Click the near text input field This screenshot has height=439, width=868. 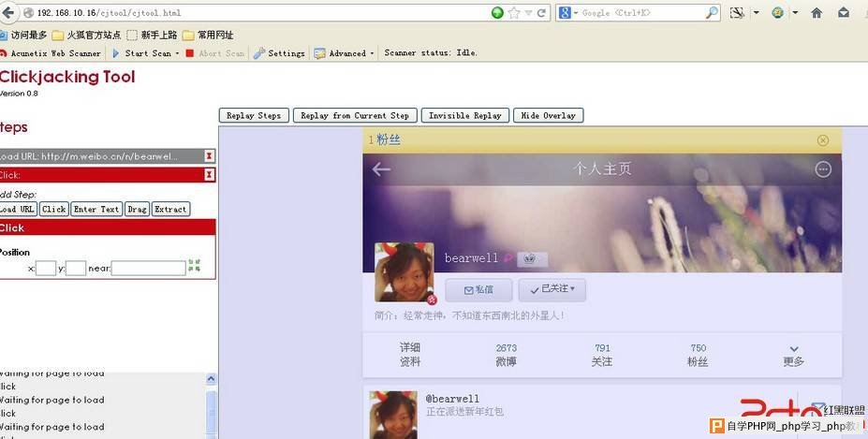[x=148, y=268]
